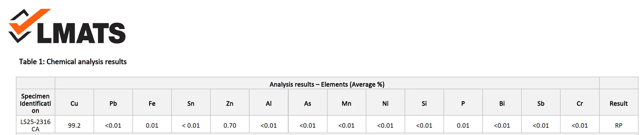Select the Result column header
The width and height of the screenshot is (644, 135).
[x=618, y=104]
